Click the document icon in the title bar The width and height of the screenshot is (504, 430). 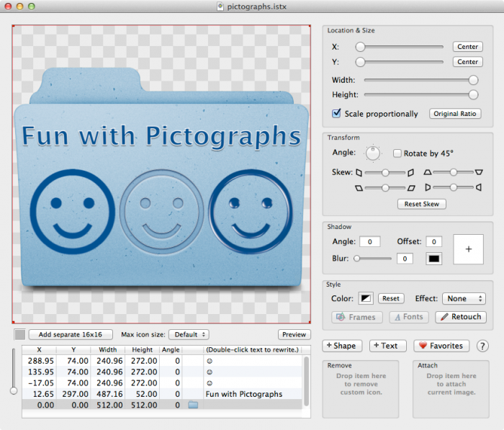click(x=220, y=6)
